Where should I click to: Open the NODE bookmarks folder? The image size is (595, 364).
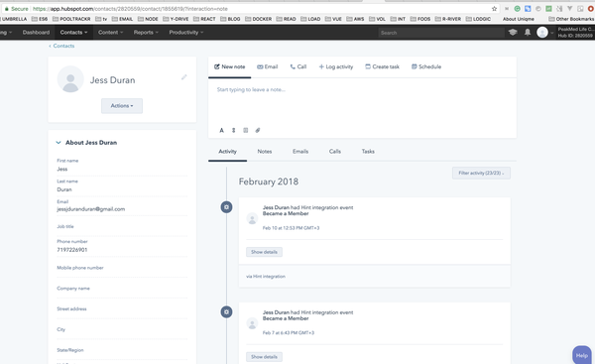tap(148, 19)
